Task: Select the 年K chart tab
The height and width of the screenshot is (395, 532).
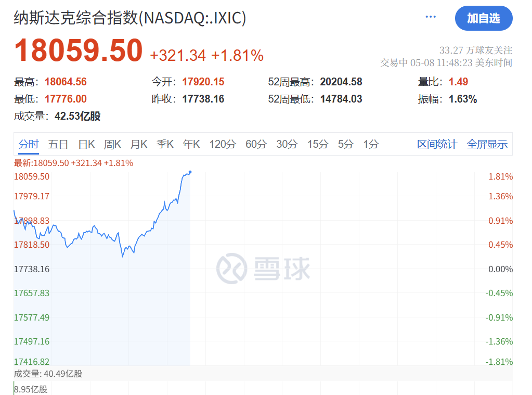Action: pos(191,144)
